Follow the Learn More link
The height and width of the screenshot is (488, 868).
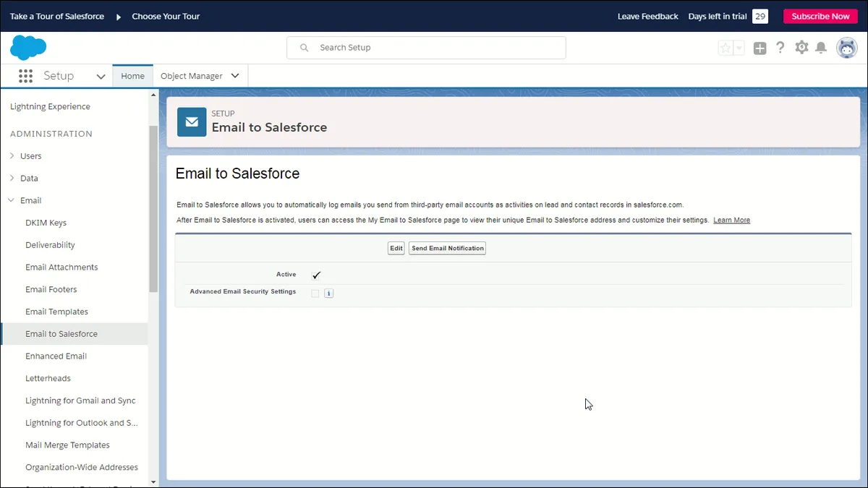click(731, 221)
